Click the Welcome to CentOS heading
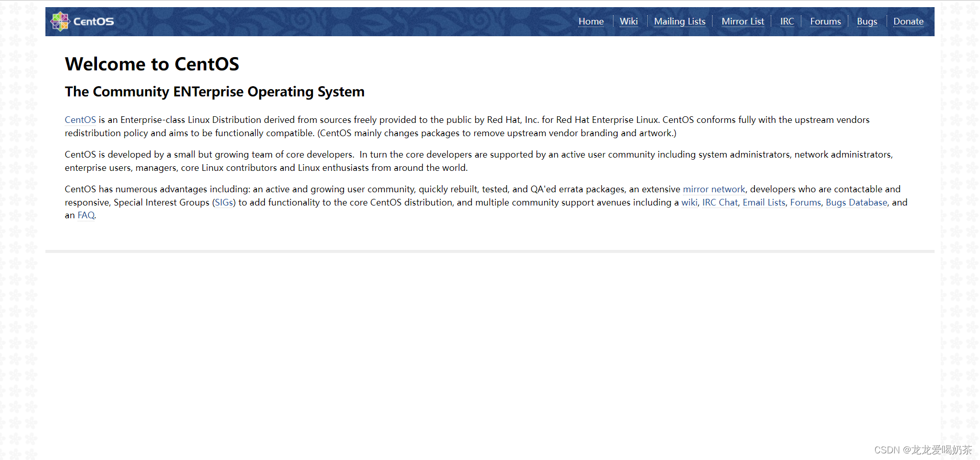 point(152,64)
